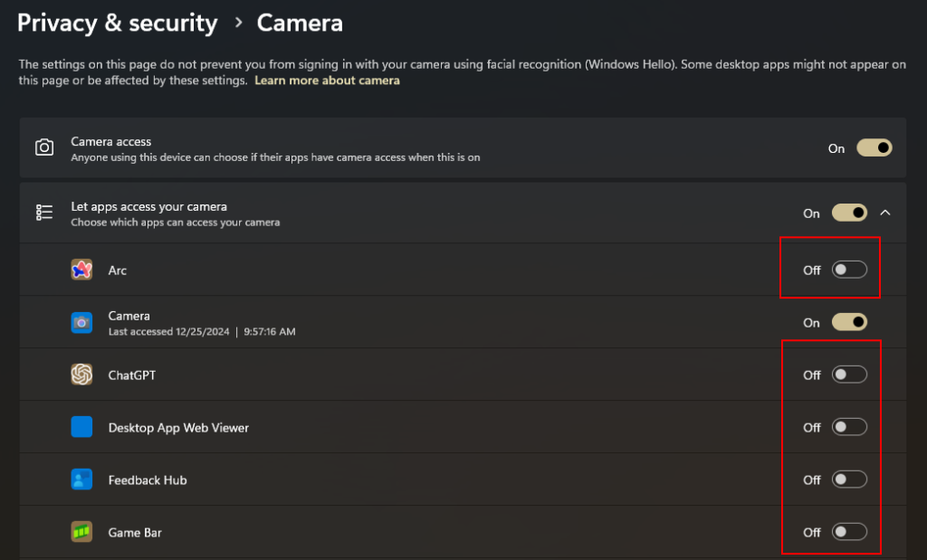Open the Learn more about camera link
Image resolution: width=927 pixels, height=560 pixels.
[x=327, y=81]
